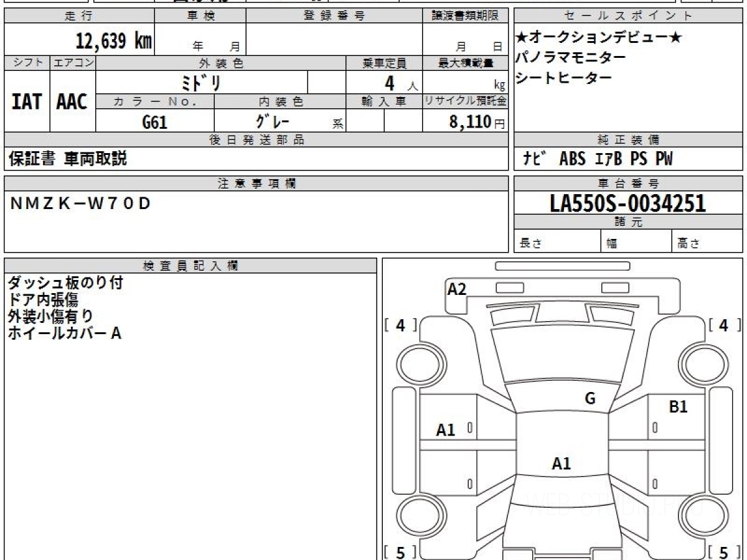
Task: Click the A1 mark on the roof
Action: pos(561,463)
